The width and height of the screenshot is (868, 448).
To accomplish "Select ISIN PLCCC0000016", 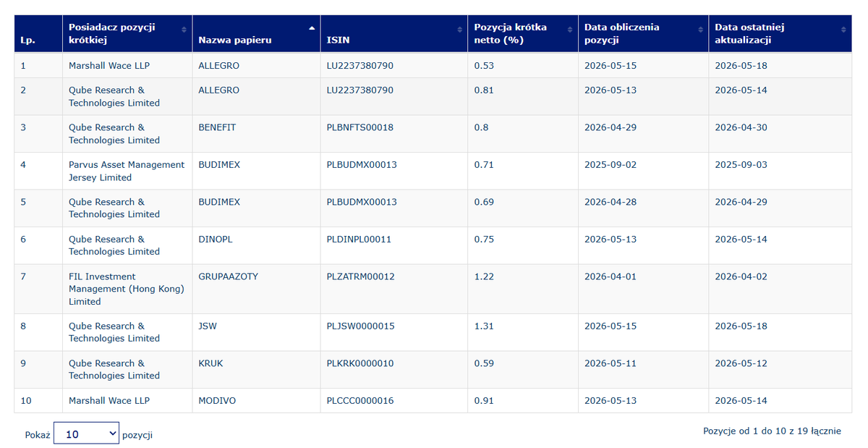I will (360, 400).
